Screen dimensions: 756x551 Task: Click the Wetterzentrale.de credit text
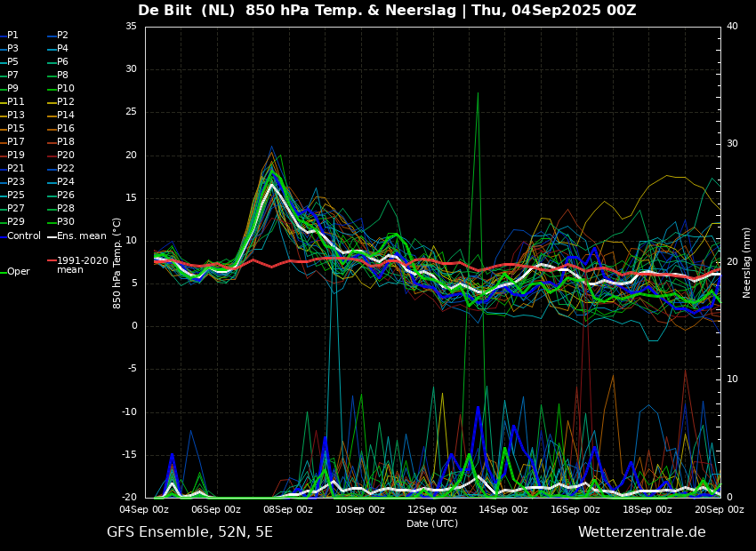(642, 532)
